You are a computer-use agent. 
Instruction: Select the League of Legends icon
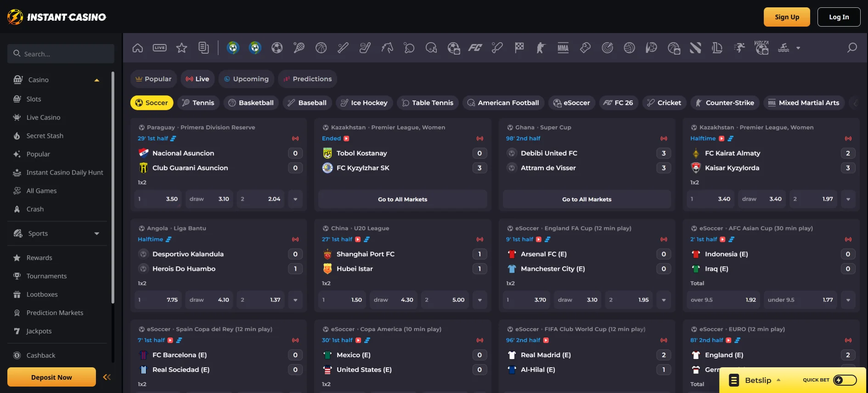pos(717,48)
